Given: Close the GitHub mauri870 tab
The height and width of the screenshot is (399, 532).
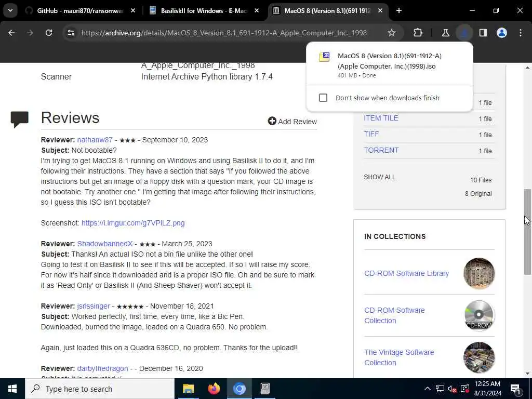Looking at the screenshot, I should [133, 10].
